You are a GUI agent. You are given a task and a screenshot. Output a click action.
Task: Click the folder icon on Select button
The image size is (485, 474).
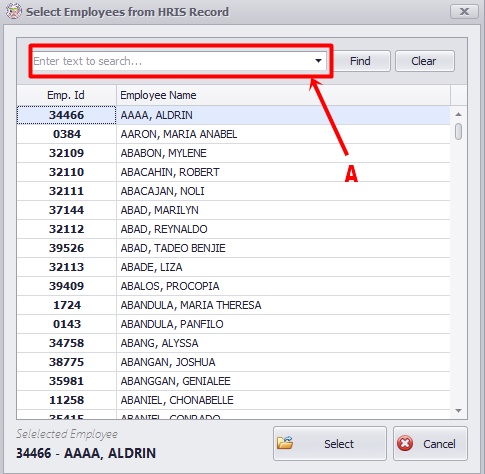pyautogui.click(x=285, y=443)
